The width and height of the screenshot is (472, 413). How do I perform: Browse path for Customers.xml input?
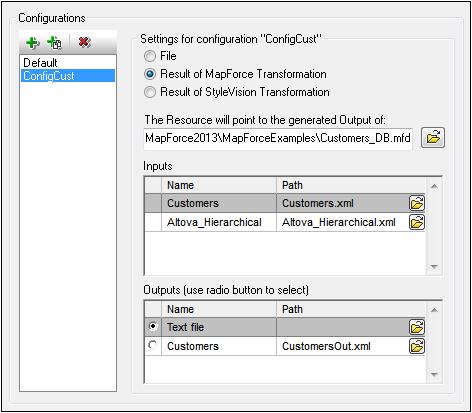(417, 203)
